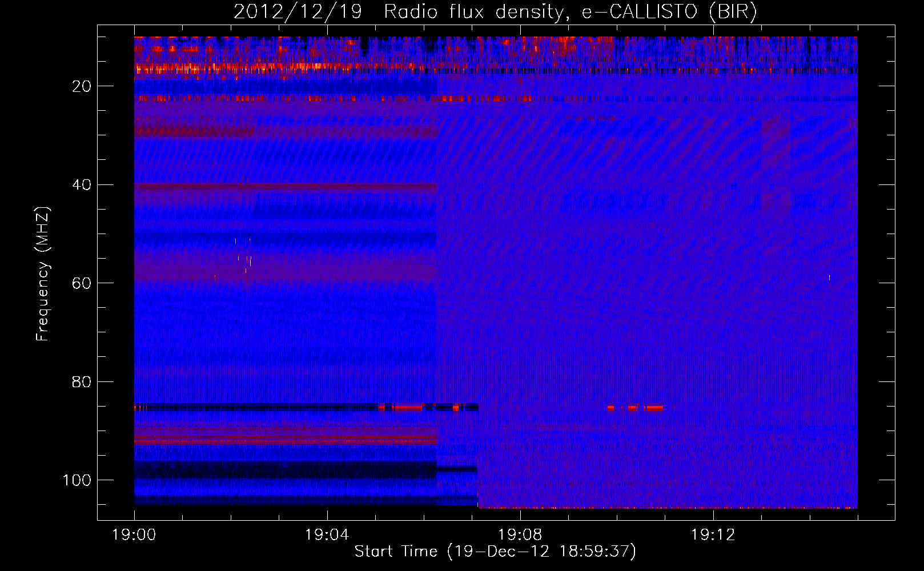Click the '20' frequency tick label

(x=82, y=86)
